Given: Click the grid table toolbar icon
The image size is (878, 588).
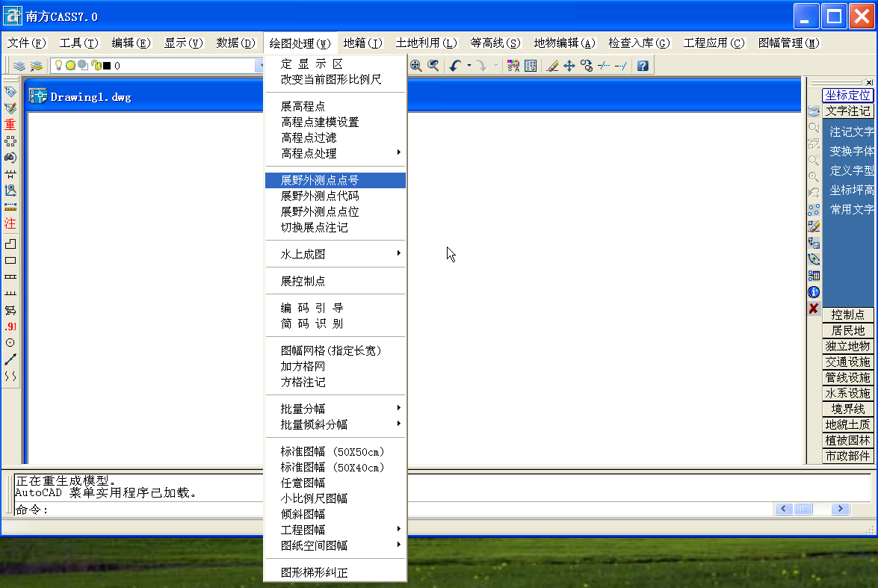Looking at the screenshot, I should tap(531, 66).
